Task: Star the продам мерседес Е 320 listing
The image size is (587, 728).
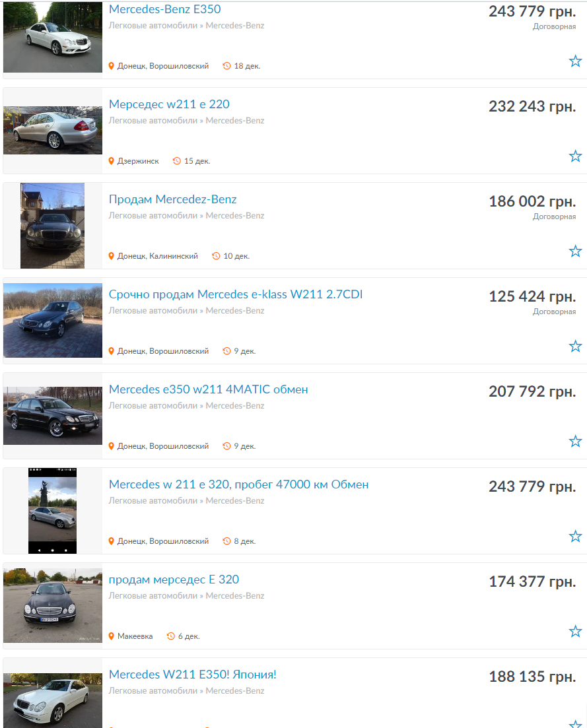Action: pos(575,631)
